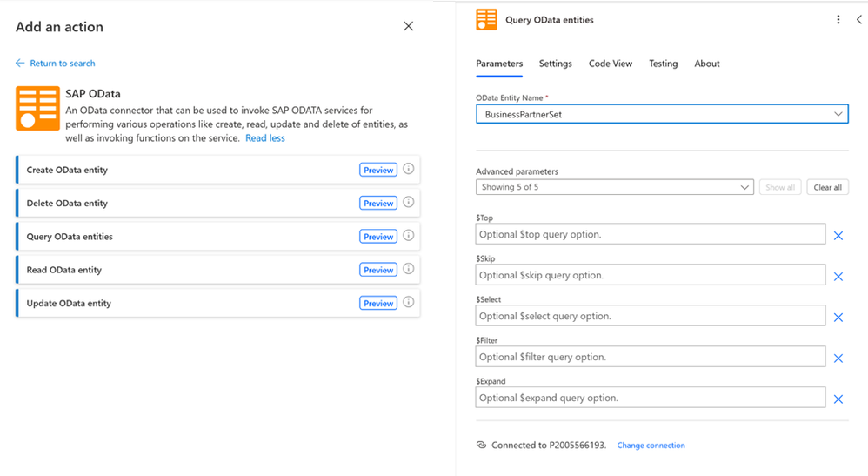Expand the OData Entity Name dropdown
This screenshot has height=476, width=868.
pos(838,114)
